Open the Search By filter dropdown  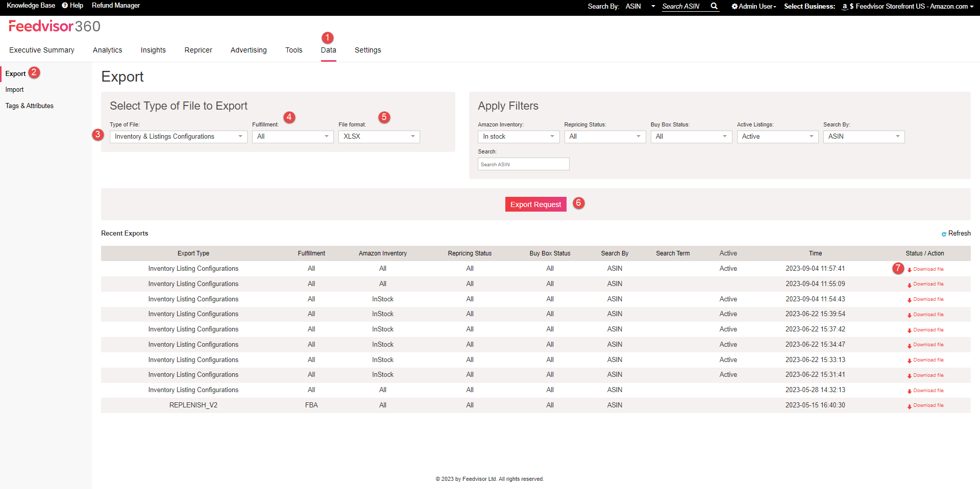click(x=864, y=137)
